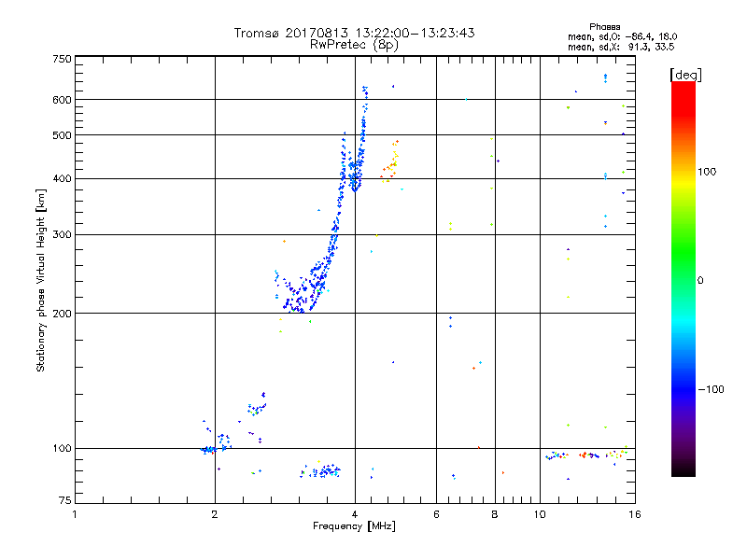
Task: Click the 'Stationary phase Virtual Height [km]' axis label
Action: point(40,280)
